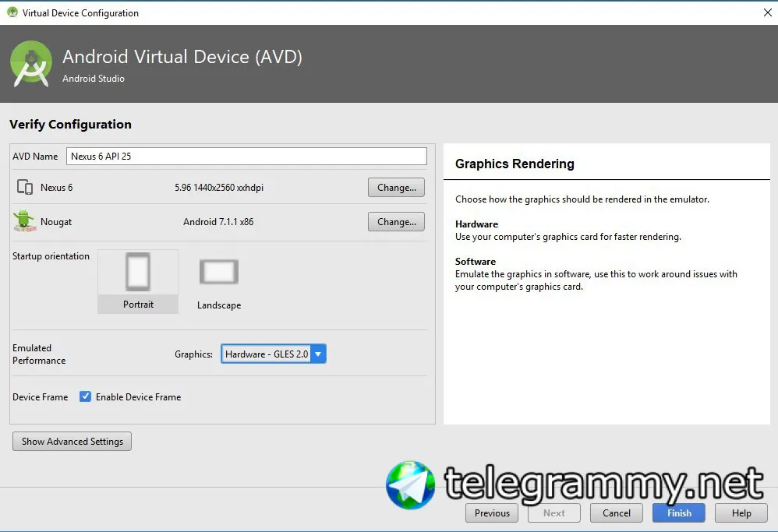Viewport: 778px width, 532px height.
Task: Click the 'Software' help heading
Action: [476, 261]
